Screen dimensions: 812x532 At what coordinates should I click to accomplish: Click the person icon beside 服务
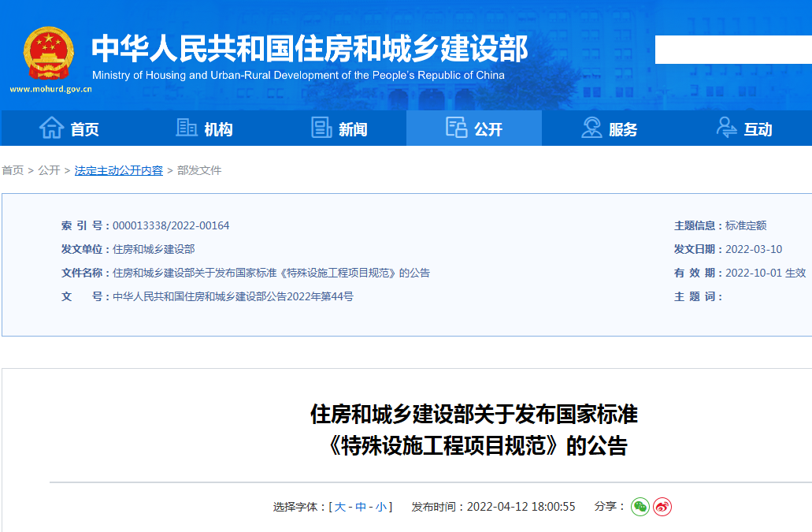click(591, 128)
